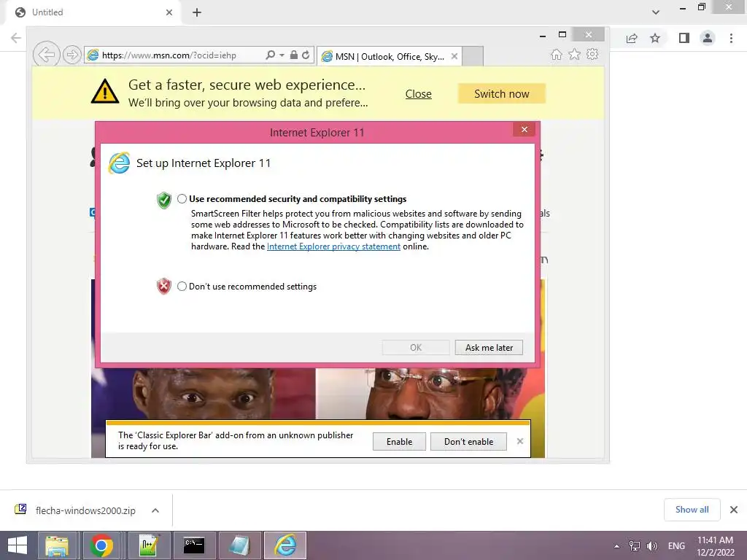Click Show all downloads button
Viewport: 747px width, 560px height.
point(692,510)
